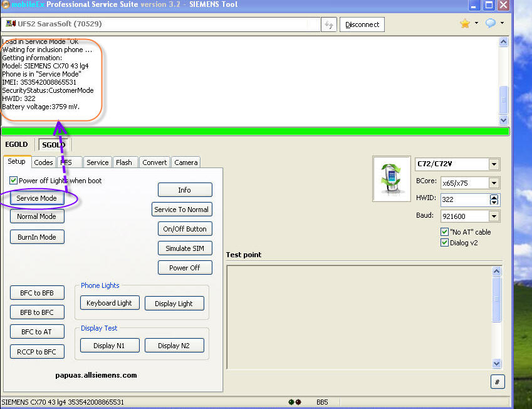Viewport: 532px width, 409px height.
Task: Click the SecurityStatus:CustomerMode log line
Action: pyautogui.click(x=48, y=90)
